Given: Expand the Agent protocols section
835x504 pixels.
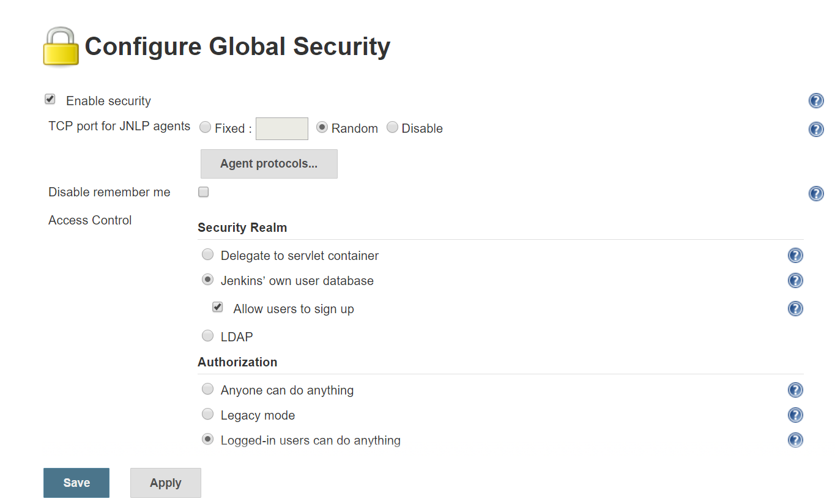Looking at the screenshot, I should coord(269,164).
